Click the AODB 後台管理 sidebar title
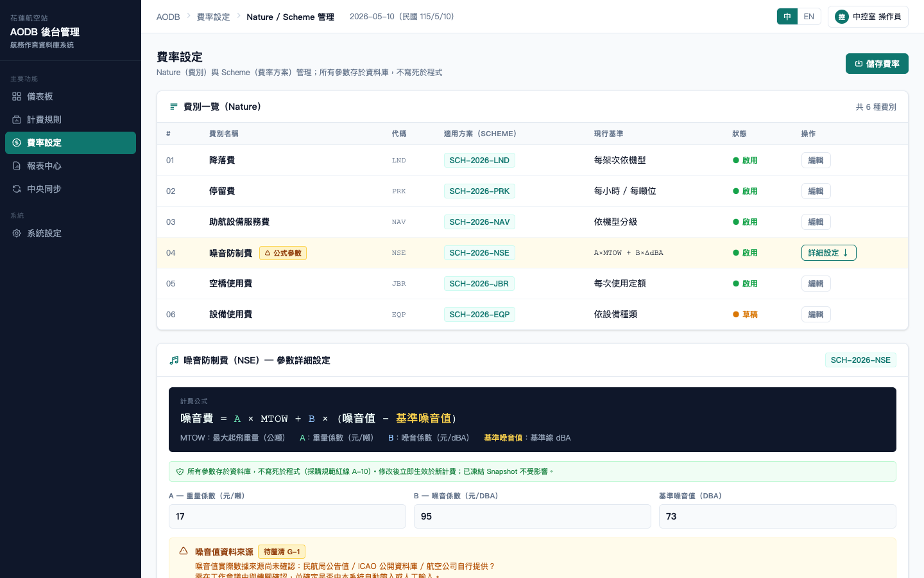 pos(45,31)
